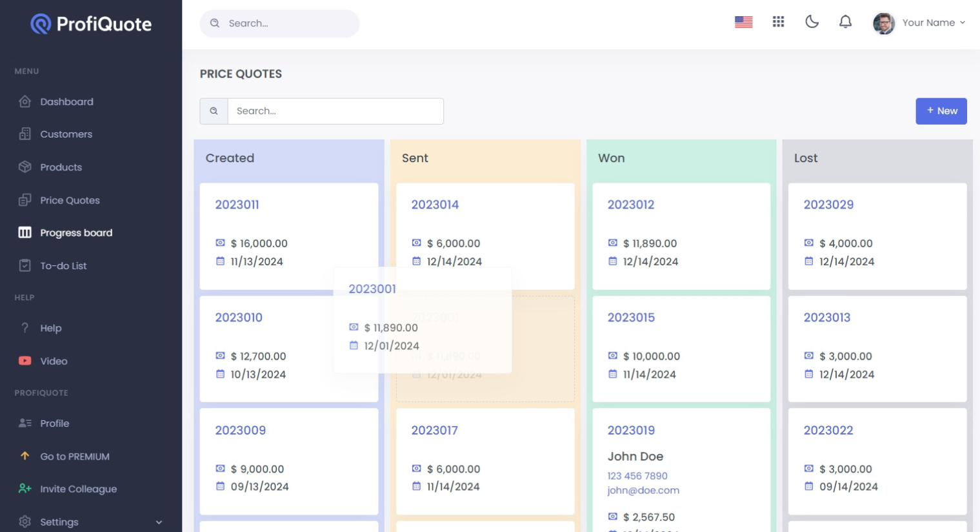Focus the price quotes search field
980x532 pixels.
[335, 111]
